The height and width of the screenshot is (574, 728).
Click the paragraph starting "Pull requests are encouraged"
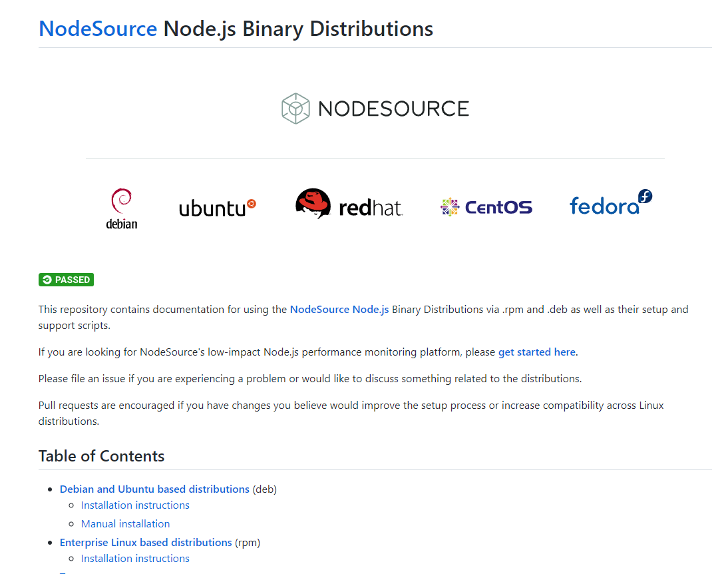pyautogui.click(x=351, y=414)
